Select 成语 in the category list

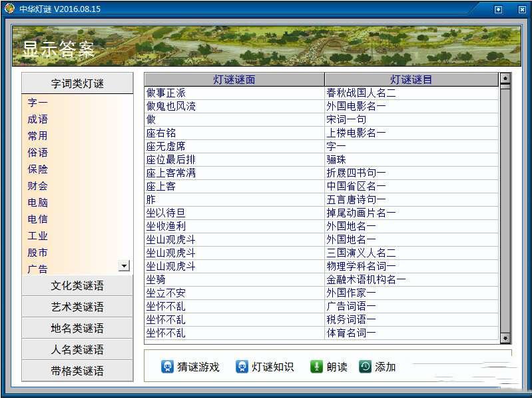point(38,119)
